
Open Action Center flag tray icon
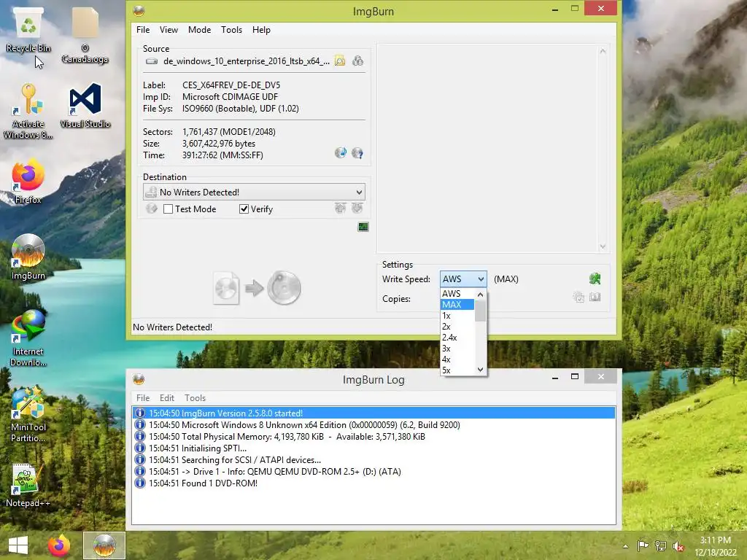643,546
